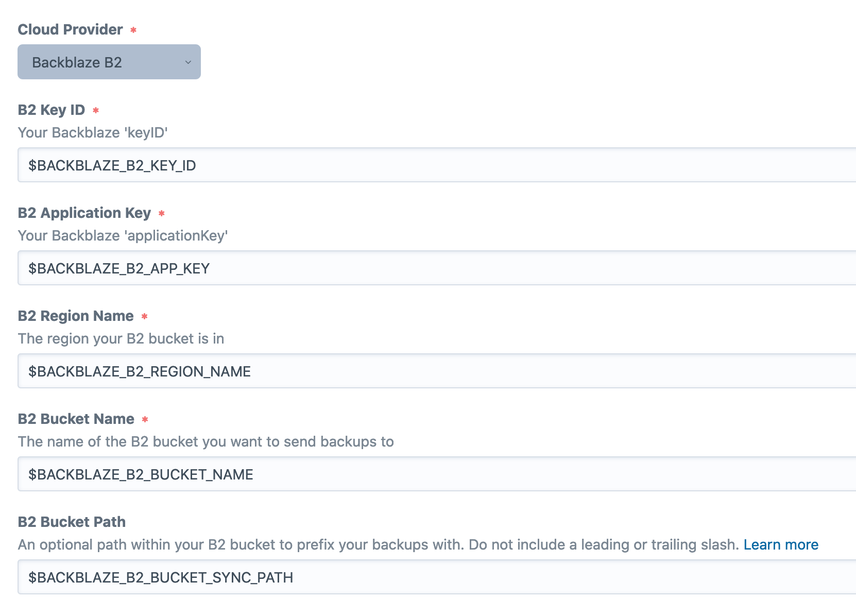Focus the B2 Key ID input field
Image resolution: width=856 pixels, height=616 pixels.
437,165
